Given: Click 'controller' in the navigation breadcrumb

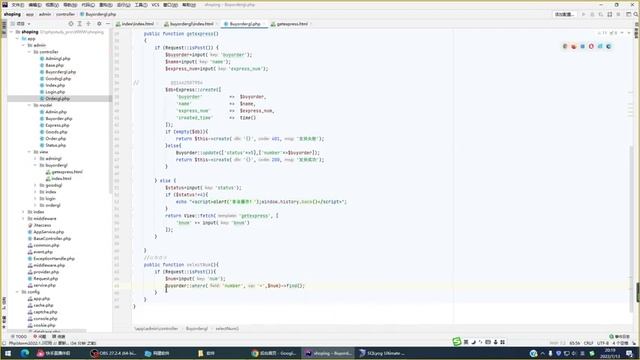Looking at the screenshot, I should 65,14.
